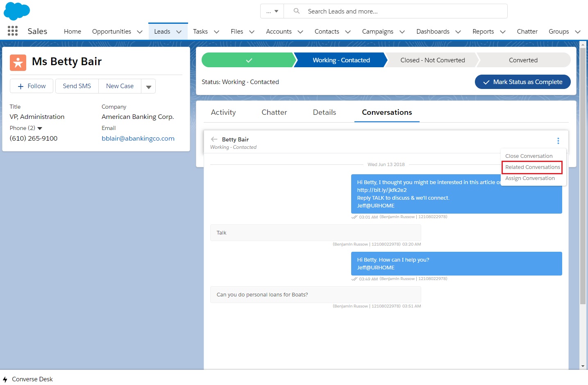Expand the Campaigns nav chevron
The width and height of the screenshot is (588, 385).
tap(402, 32)
